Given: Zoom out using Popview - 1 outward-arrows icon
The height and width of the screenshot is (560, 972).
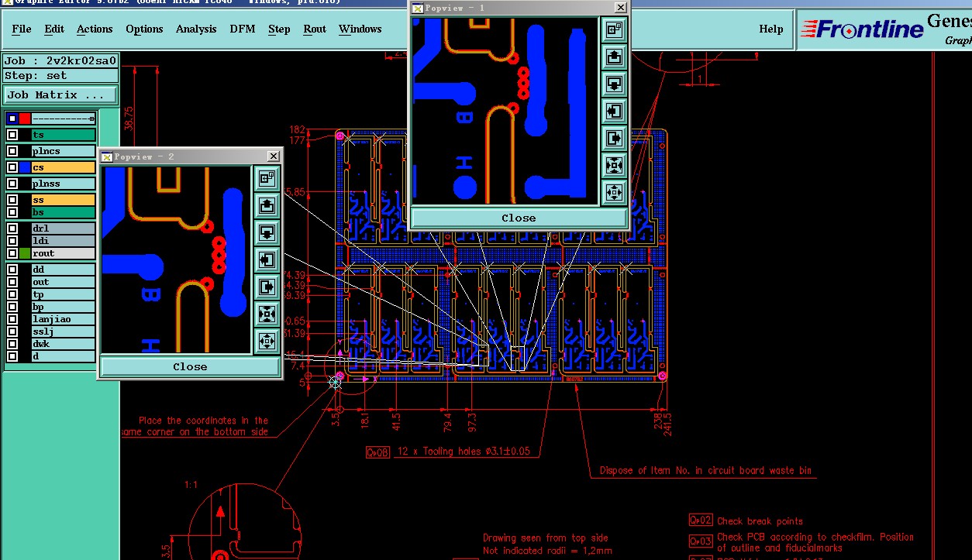Looking at the screenshot, I should pos(614,192).
